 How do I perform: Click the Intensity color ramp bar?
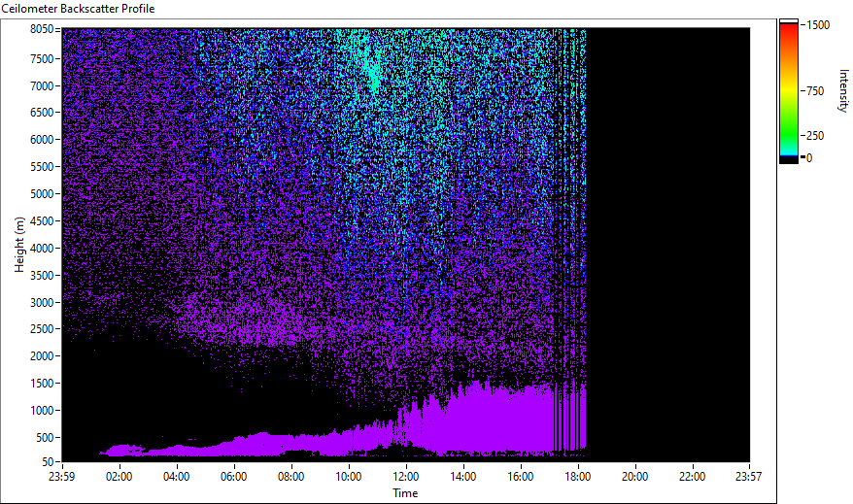tap(788, 91)
